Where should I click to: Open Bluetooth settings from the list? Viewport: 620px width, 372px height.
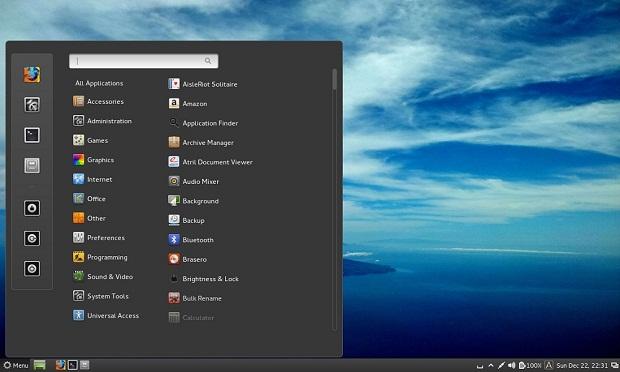pos(191,240)
